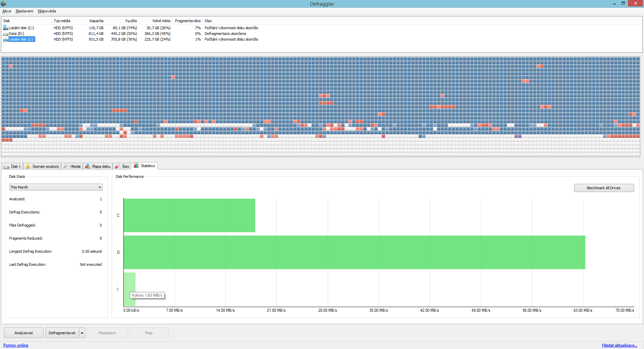Click the Data (D:) drive icon
Image resolution: width=644 pixels, height=349 pixels.
(x=5, y=34)
